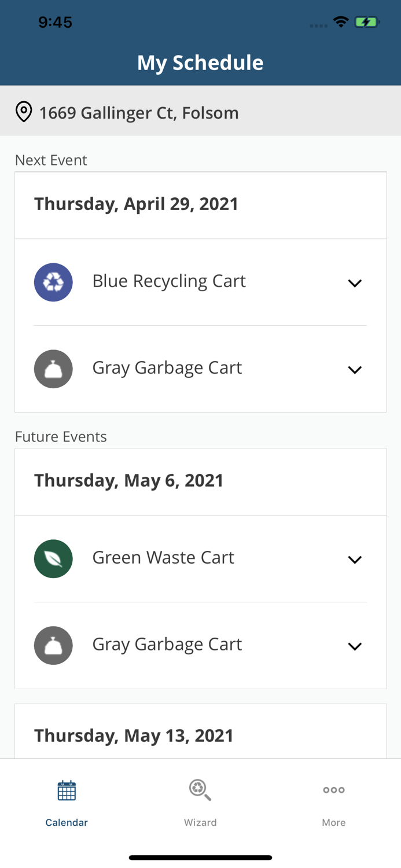Image resolution: width=401 pixels, height=868 pixels.
Task: Click the clock showing 9:45 in the status bar
Action: click(56, 21)
